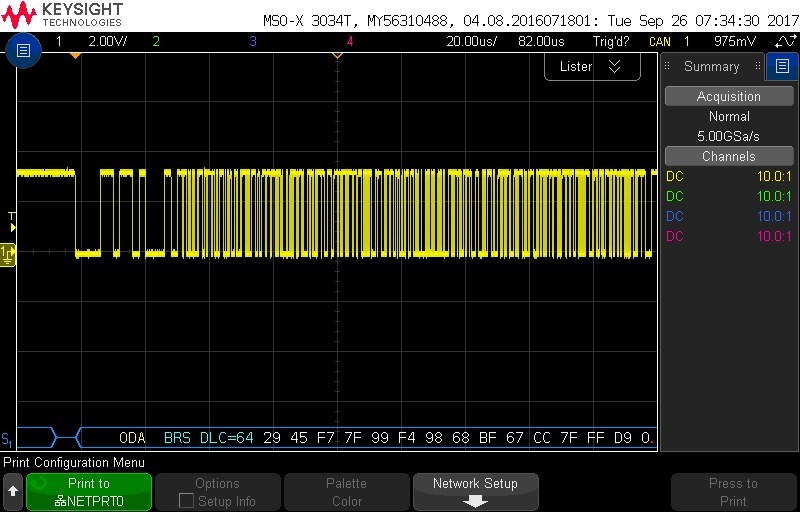This screenshot has width=800, height=512.
Task: Click the 5.00GSa/s sample rate
Action: [x=729, y=136]
